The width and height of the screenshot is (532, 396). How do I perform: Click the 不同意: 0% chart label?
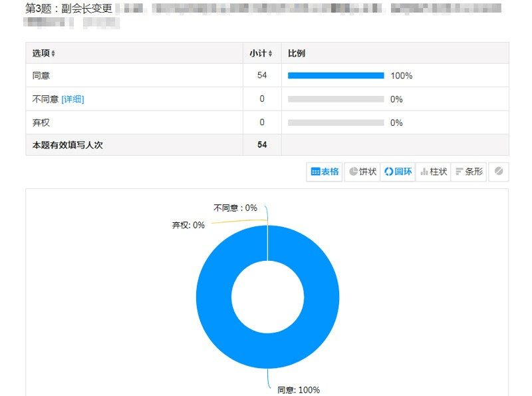235,208
